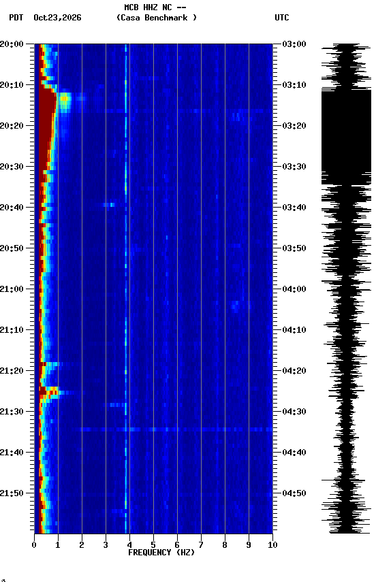The height and width of the screenshot is (588, 376).
Task: Click the '04:00' UTC time label
Action: point(294,289)
